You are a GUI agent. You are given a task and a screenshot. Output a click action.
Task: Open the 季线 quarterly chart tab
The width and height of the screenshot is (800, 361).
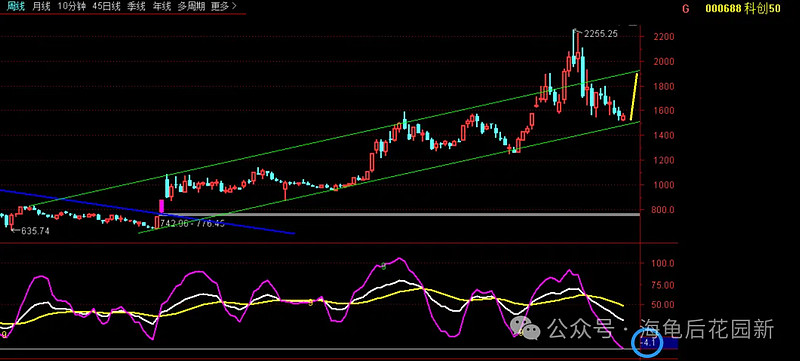click(x=136, y=6)
